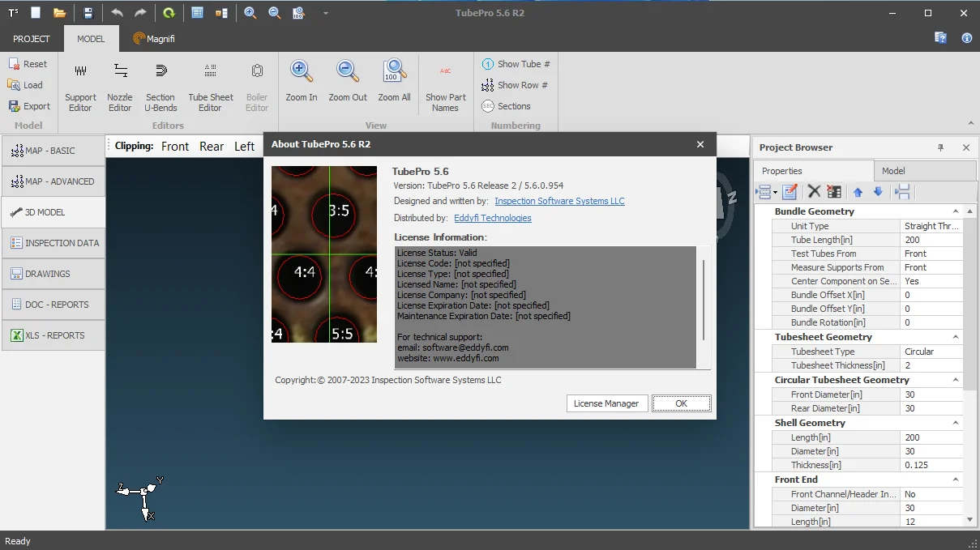The width and height of the screenshot is (980, 550).
Task: Select Front clipping view
Action: point(175,147)
